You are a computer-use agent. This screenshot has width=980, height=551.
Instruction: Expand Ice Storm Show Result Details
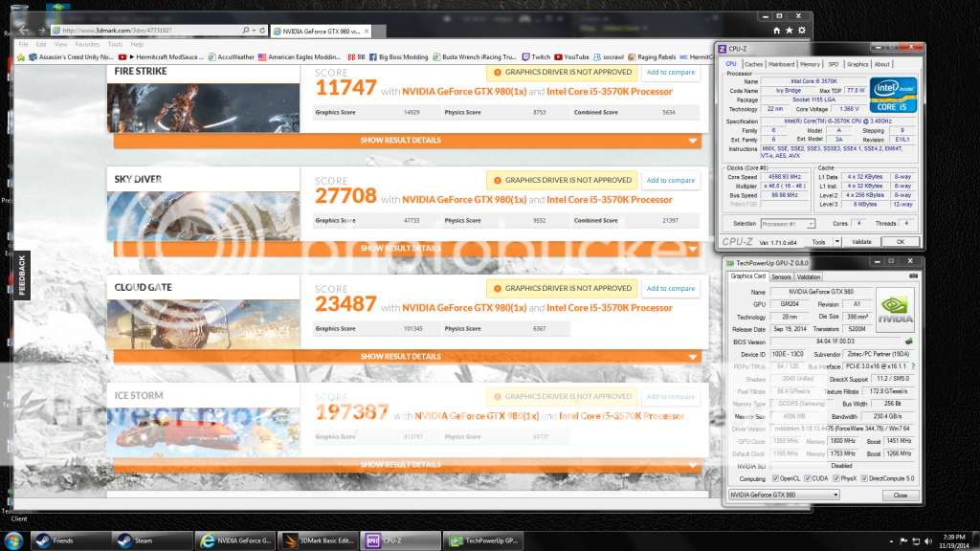click(408, 465)
